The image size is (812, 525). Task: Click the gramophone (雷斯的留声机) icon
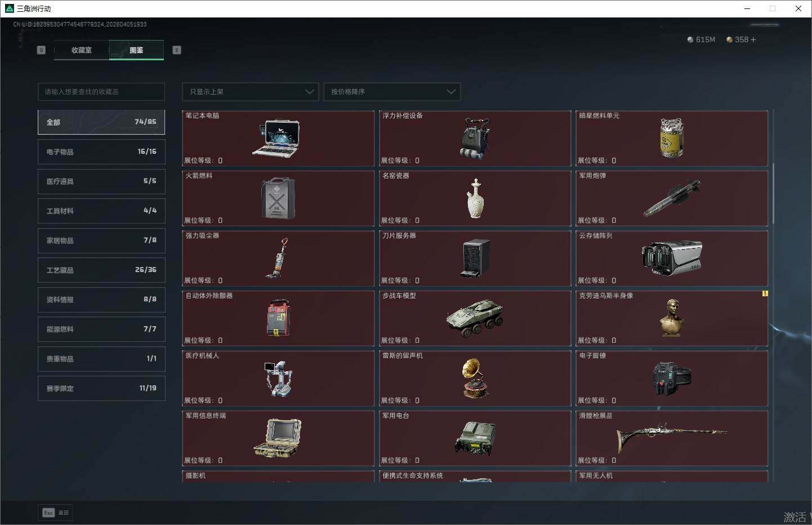[x=475, y=378]
